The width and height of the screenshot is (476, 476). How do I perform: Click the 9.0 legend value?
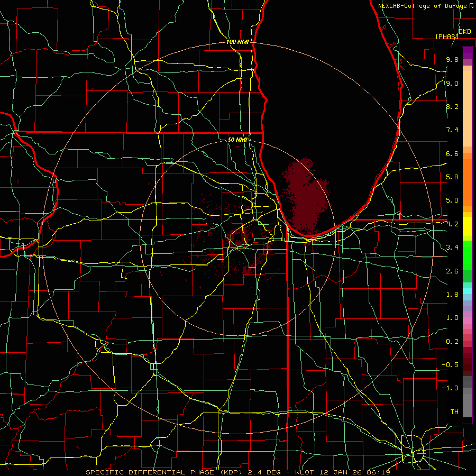click(452, 83)
